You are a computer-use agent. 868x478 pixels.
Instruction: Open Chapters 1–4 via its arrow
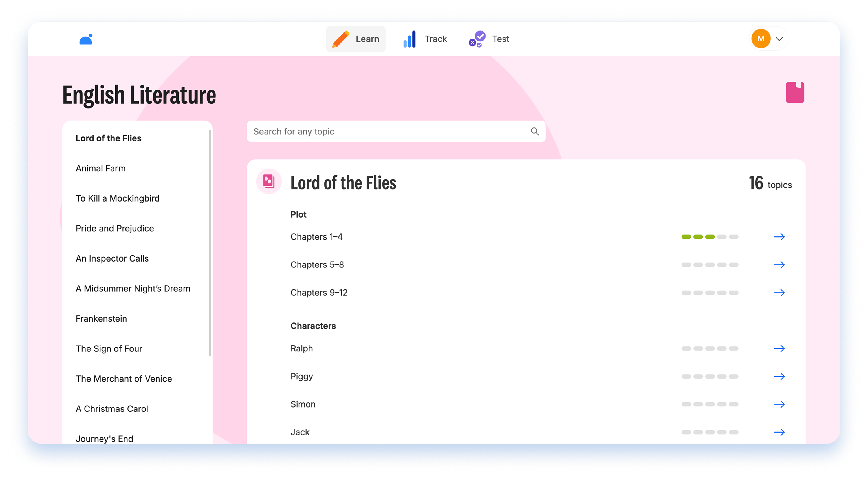coord(779,237)
